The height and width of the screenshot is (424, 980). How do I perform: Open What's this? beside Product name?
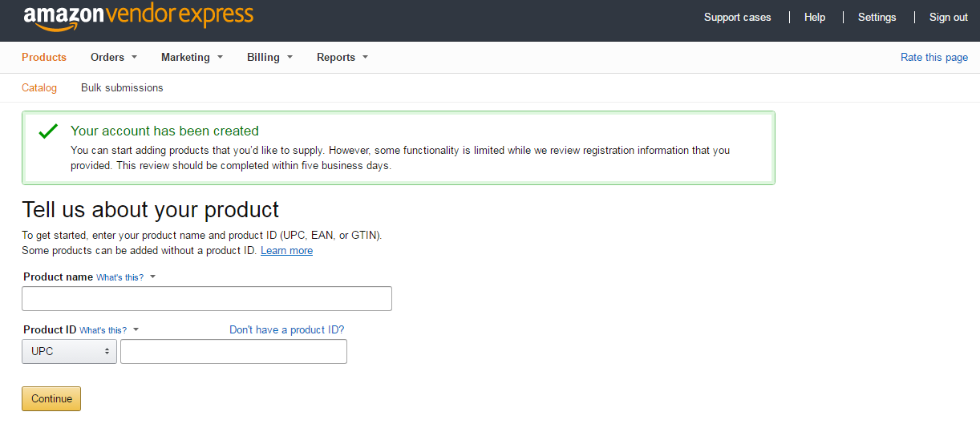tap(125, 277)
